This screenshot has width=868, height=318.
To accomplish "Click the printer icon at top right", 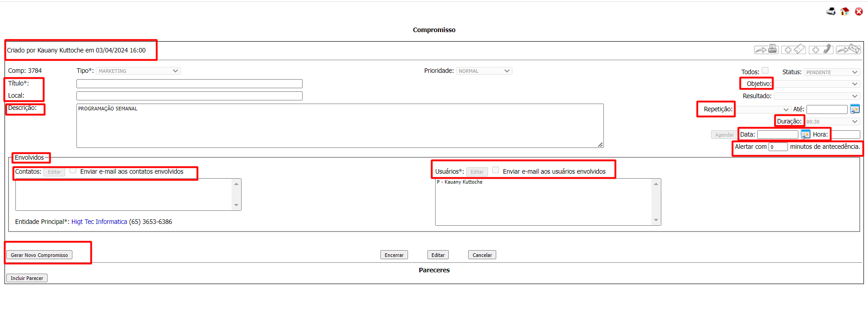I will click(830, 11).
